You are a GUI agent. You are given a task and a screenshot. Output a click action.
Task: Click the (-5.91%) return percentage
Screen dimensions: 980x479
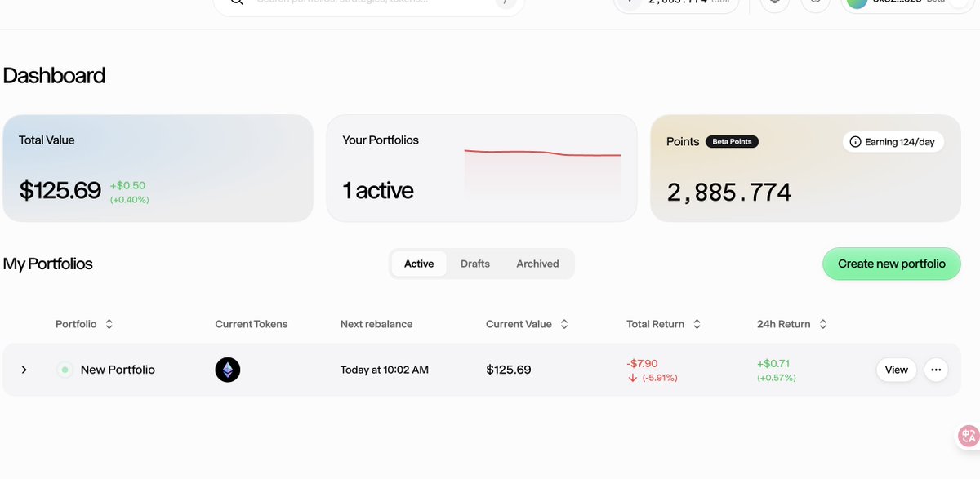(x=660, y=378)
